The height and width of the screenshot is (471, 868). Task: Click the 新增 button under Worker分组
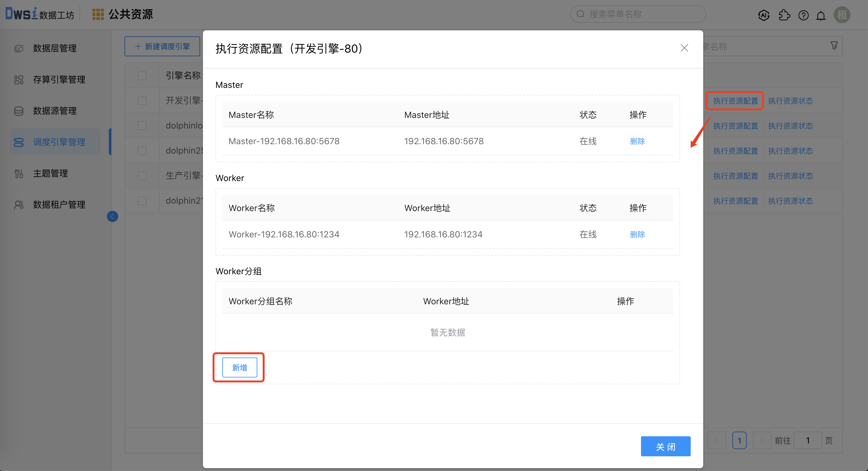pos(239,367)
